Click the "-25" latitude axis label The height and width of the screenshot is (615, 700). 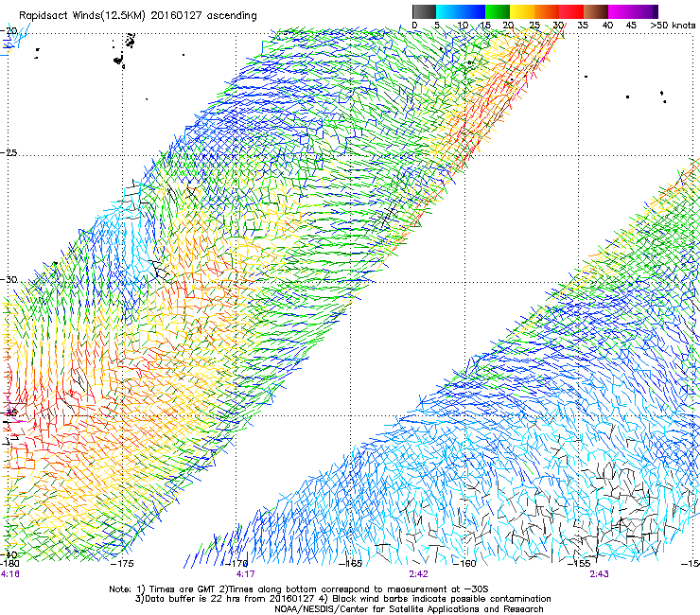[x=9, y=152]
